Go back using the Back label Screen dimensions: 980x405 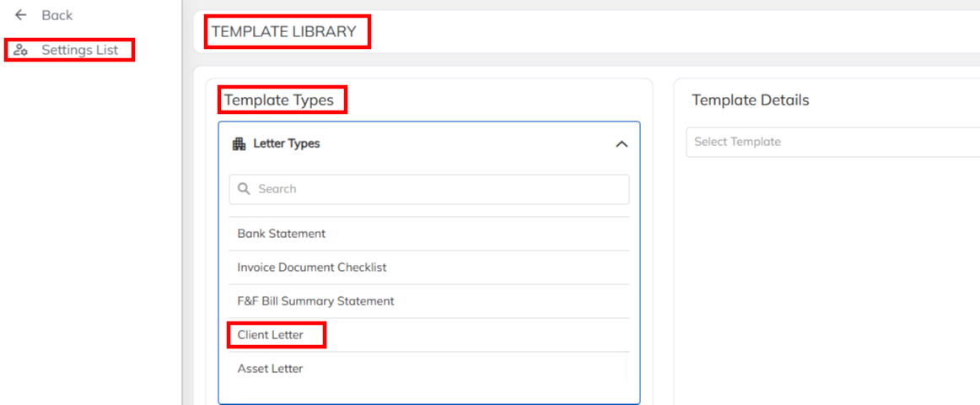pyautogui.click(x=57, y=15)
